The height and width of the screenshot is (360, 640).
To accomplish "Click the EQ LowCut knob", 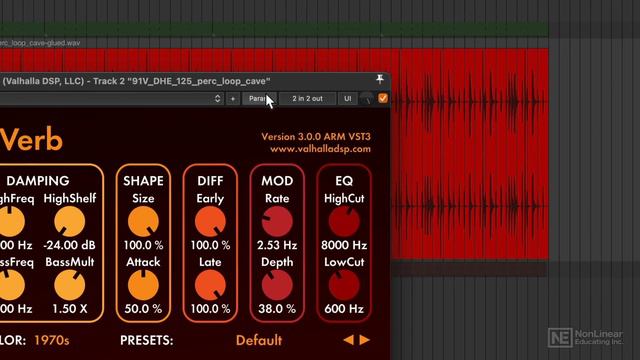I will 344,285.
